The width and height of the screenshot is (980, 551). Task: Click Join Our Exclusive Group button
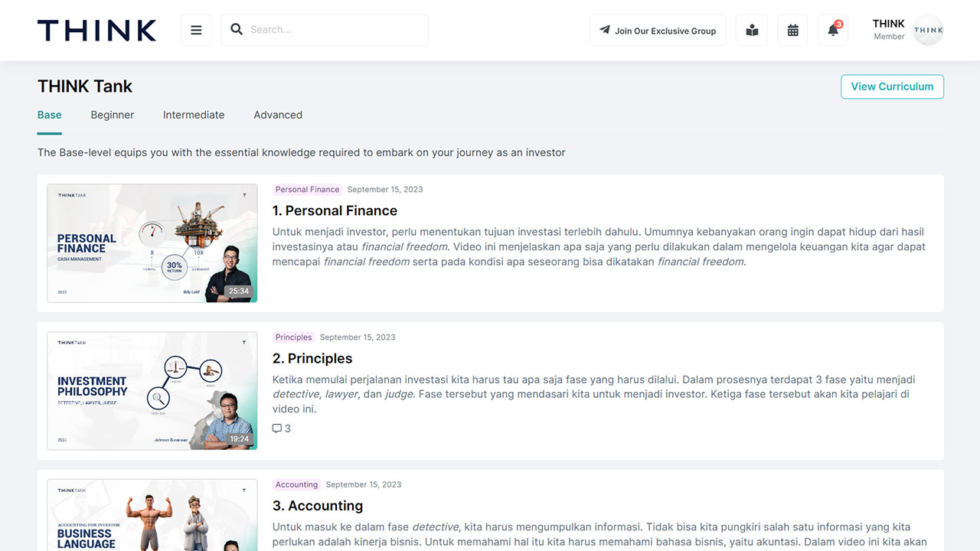pyautogui.click(x=658, y=31)
